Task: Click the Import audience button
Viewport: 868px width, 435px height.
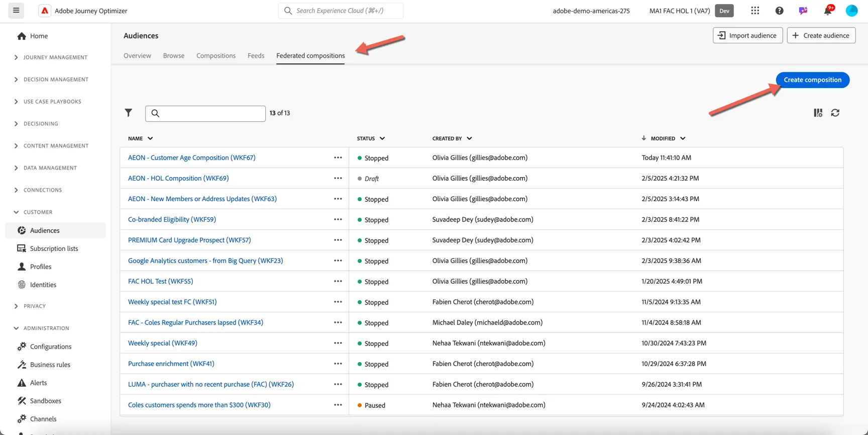Action: click(748, 35)
